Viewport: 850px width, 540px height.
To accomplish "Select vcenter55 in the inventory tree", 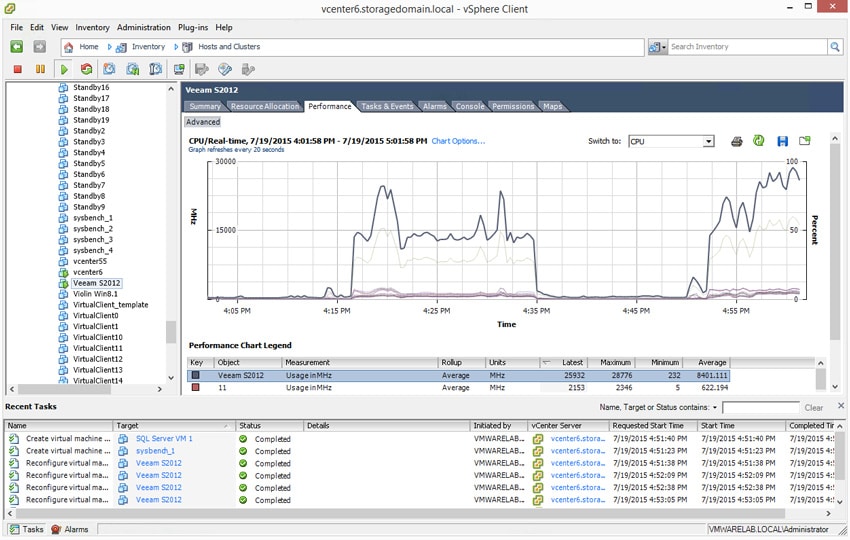I will 90,261.
